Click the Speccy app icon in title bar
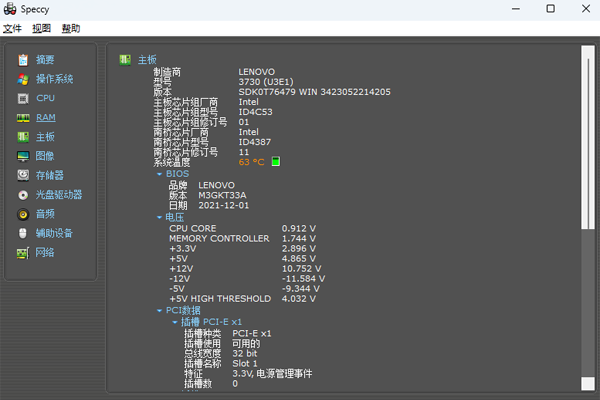Viewport: 600px width, 400px height. coord(10,9)
